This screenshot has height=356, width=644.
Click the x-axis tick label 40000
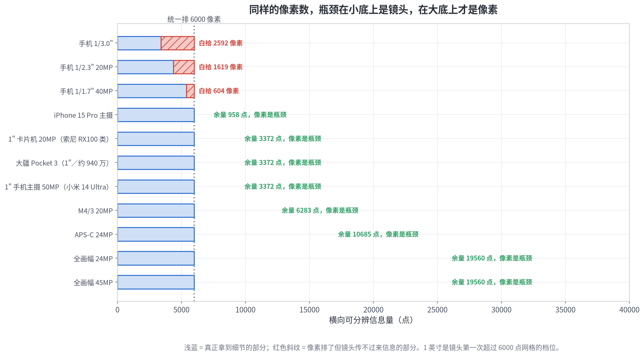point(629,310)
